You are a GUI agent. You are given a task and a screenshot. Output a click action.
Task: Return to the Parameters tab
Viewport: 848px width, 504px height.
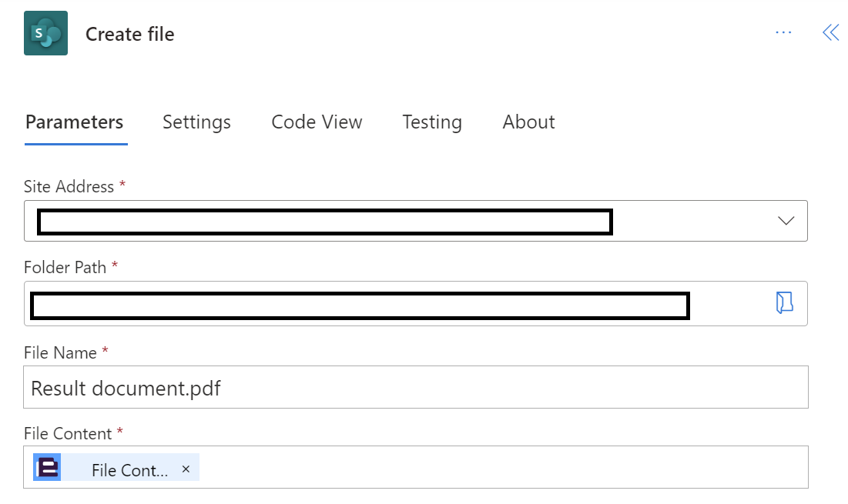(75, 122)
